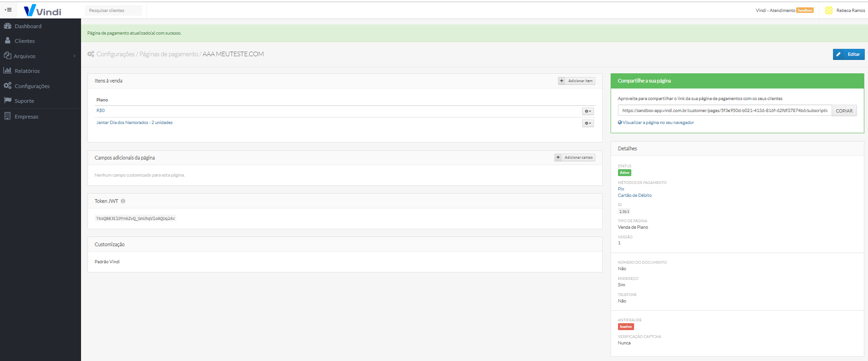Viewport: 868px width, 361px height.
Task: Open Configurações in the sidebar menu
Action: pyautogui.click(x=32, y=86)
